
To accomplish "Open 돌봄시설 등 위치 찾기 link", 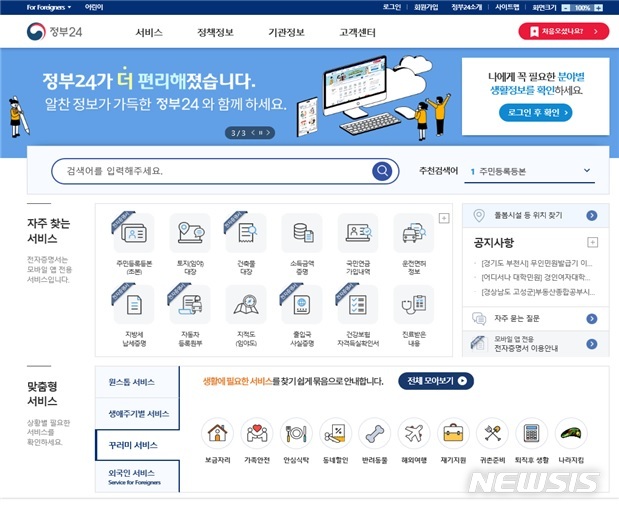I will [x=535, y=215].
